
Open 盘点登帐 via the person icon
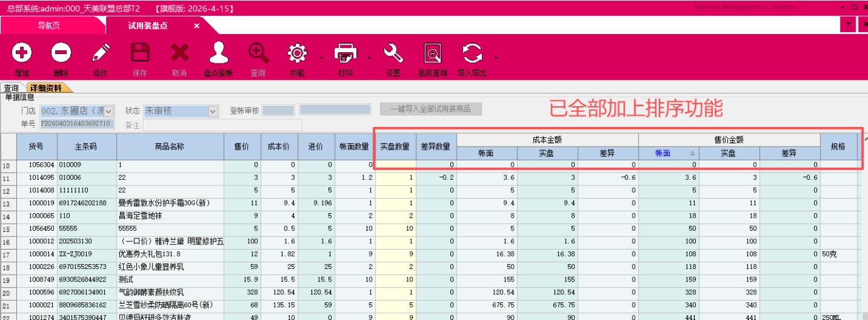[218, 53]
